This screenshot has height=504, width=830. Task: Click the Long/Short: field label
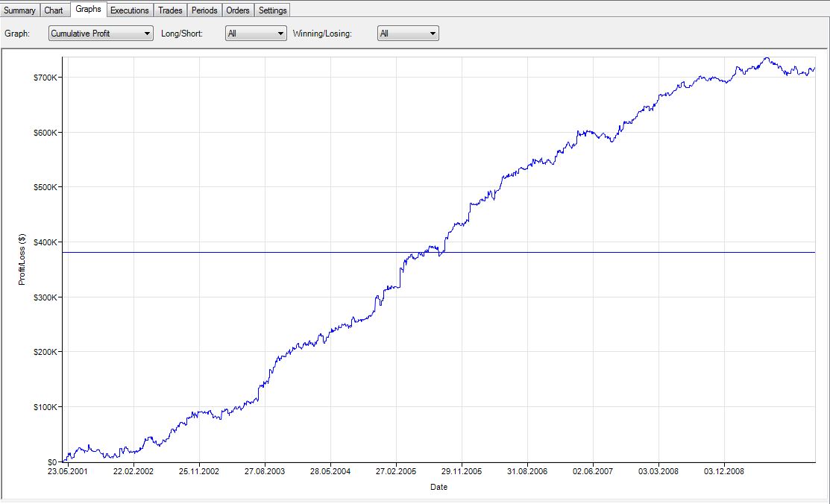coord(182,34)
